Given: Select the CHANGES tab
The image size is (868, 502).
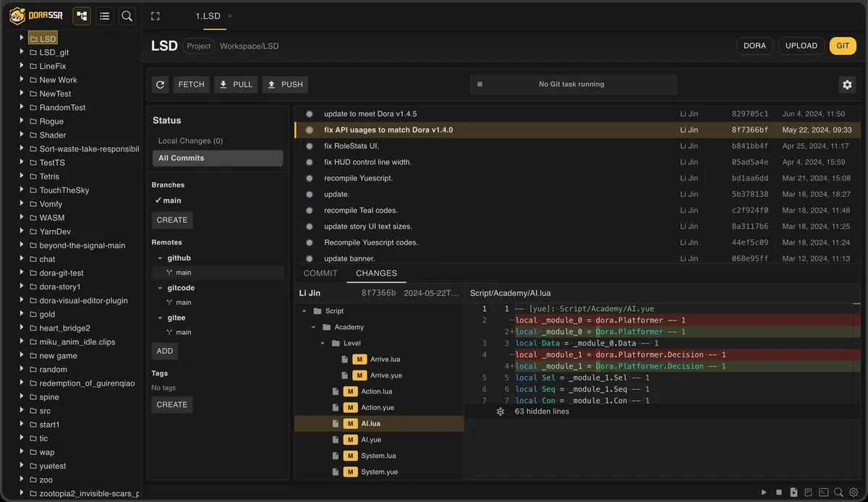Looking at the screenshot, I should pyautogui.click(x=377, y=273).
